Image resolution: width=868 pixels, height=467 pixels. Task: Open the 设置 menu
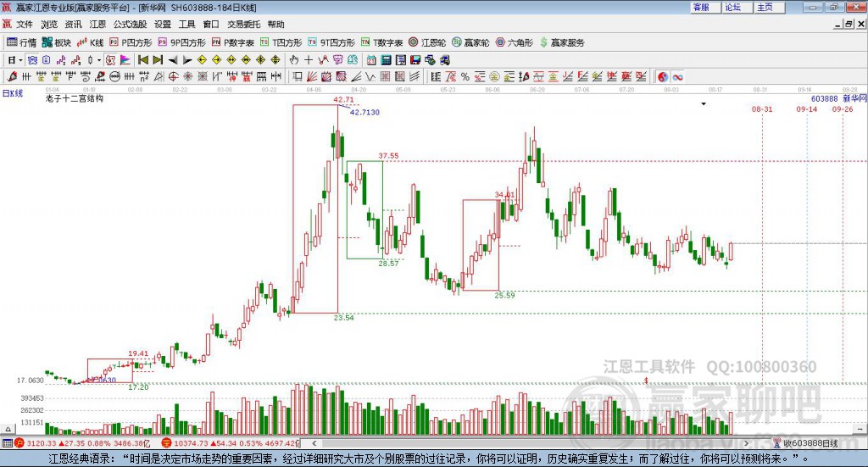(x=163, y=25)
